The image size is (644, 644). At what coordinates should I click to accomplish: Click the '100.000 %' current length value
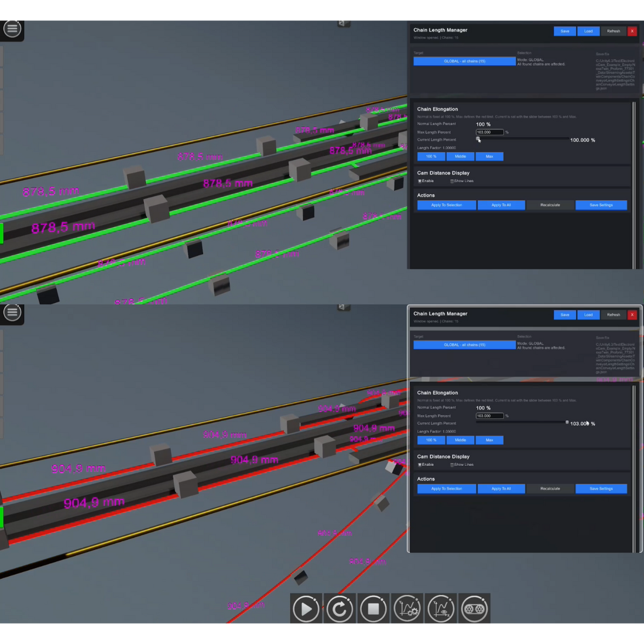[583, 140]
